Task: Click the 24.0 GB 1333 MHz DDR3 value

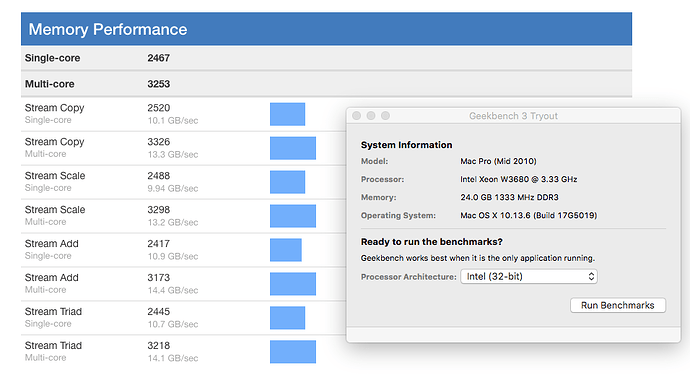Action: (x=509, y=197)
